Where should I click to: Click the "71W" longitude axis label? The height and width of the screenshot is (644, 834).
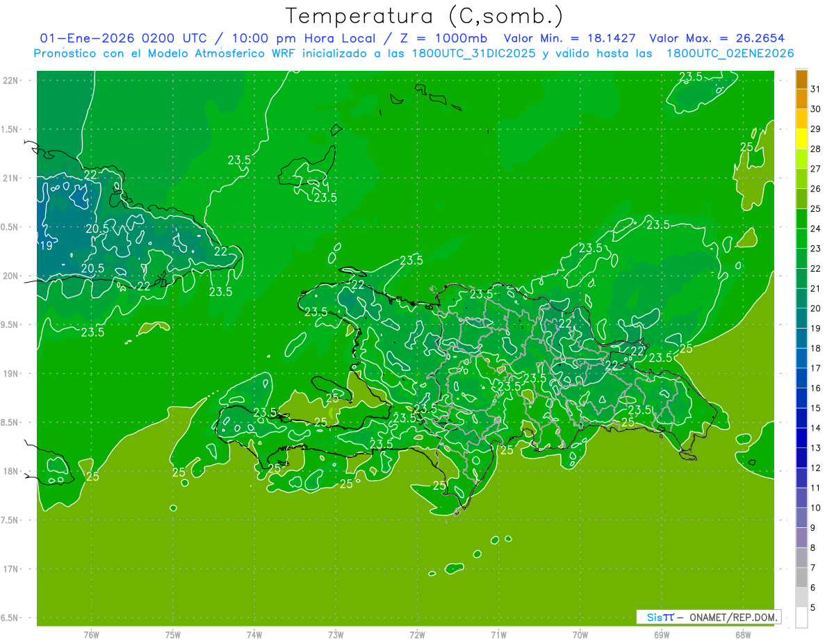pos(498,635)
